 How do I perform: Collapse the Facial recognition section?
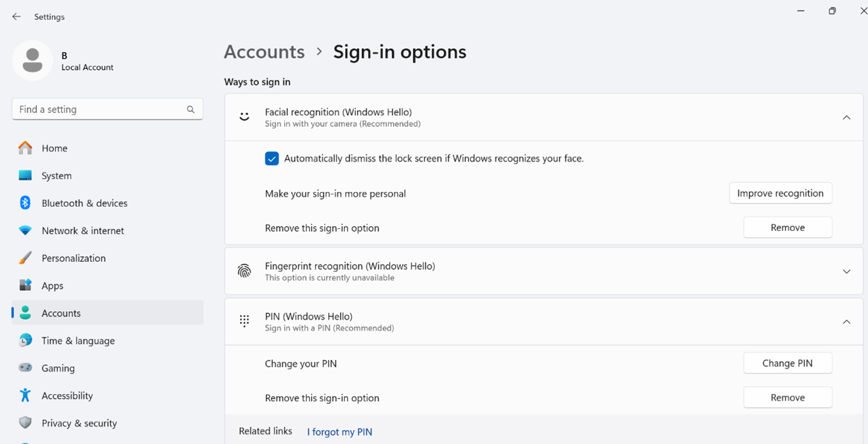(847, 116)
